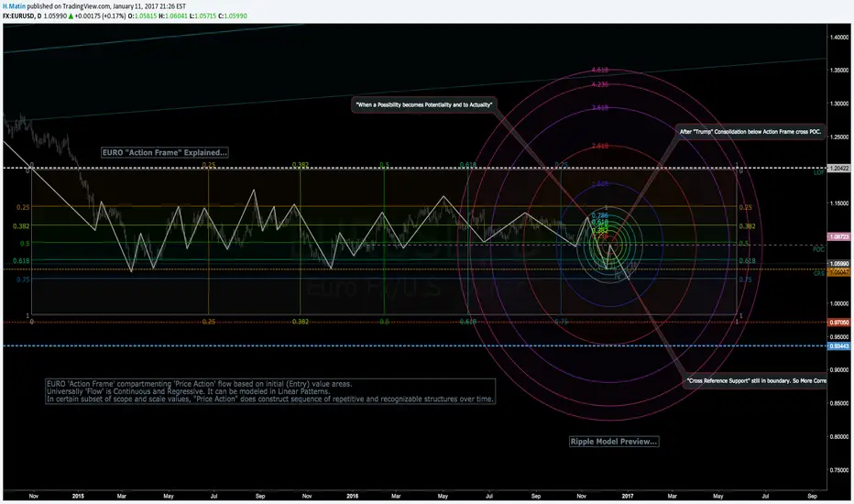Click the CRS line label
This screenshot has width=854, height=504.
pos(818,273)
